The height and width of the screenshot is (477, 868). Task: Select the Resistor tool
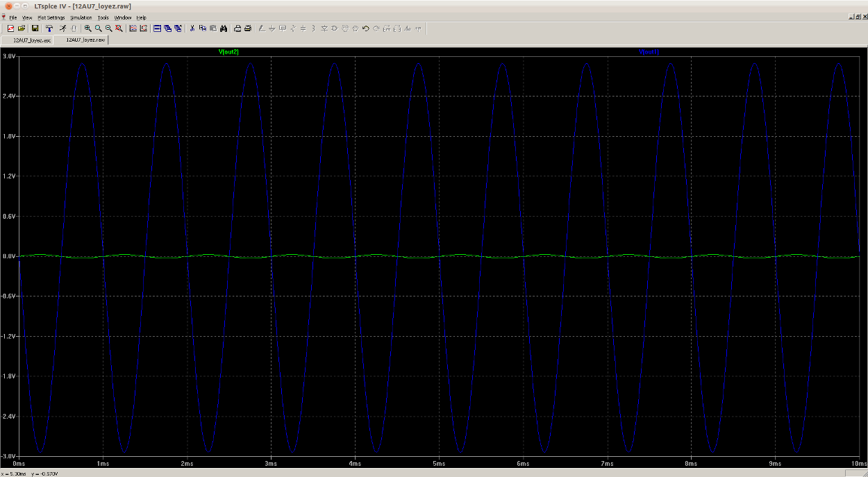coord(293,28)
